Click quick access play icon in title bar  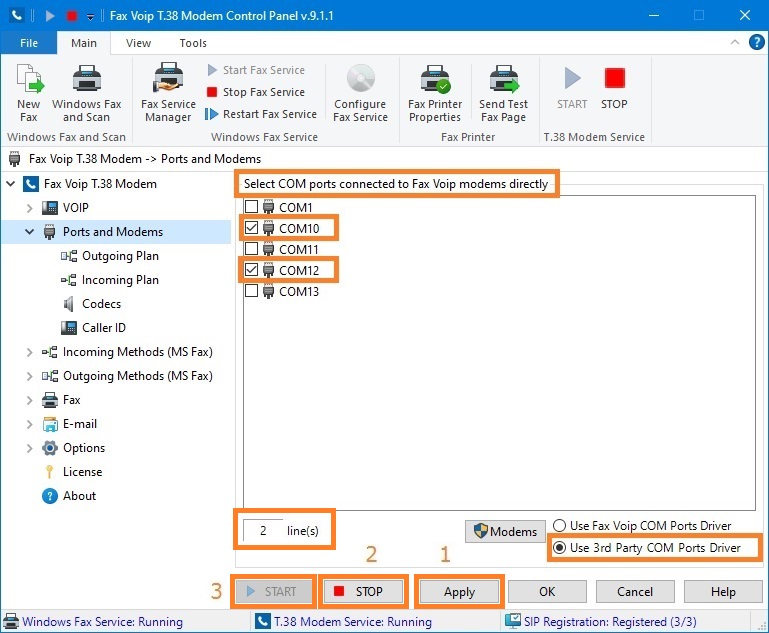point(50,16)
